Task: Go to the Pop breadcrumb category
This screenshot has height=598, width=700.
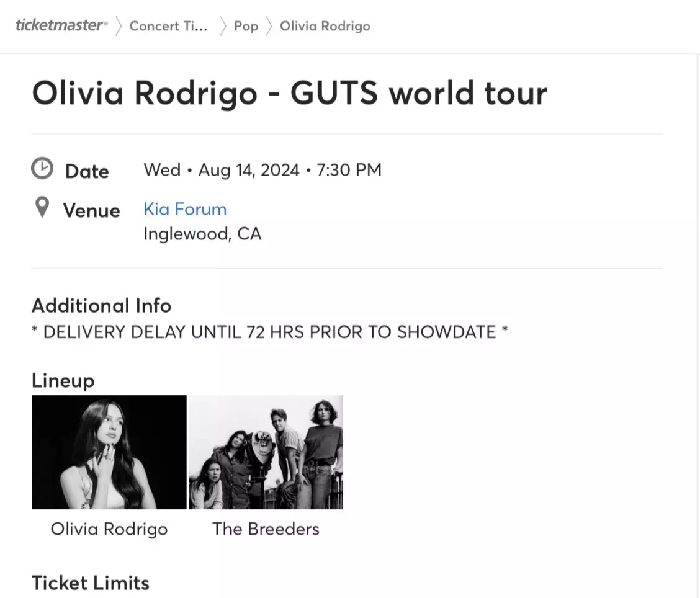Action: 246,26
